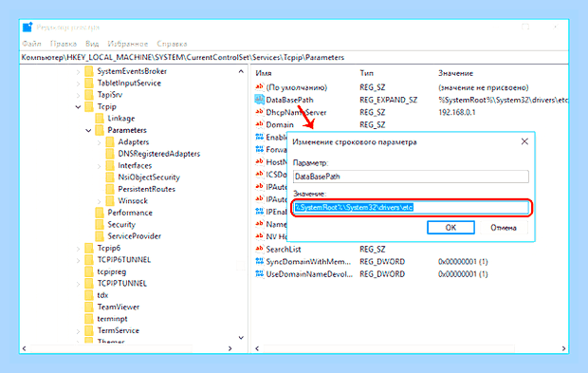This screenshot has height=373, width=588.
Task: Click the Domain string value icon
Action: [x=259, y=124]
